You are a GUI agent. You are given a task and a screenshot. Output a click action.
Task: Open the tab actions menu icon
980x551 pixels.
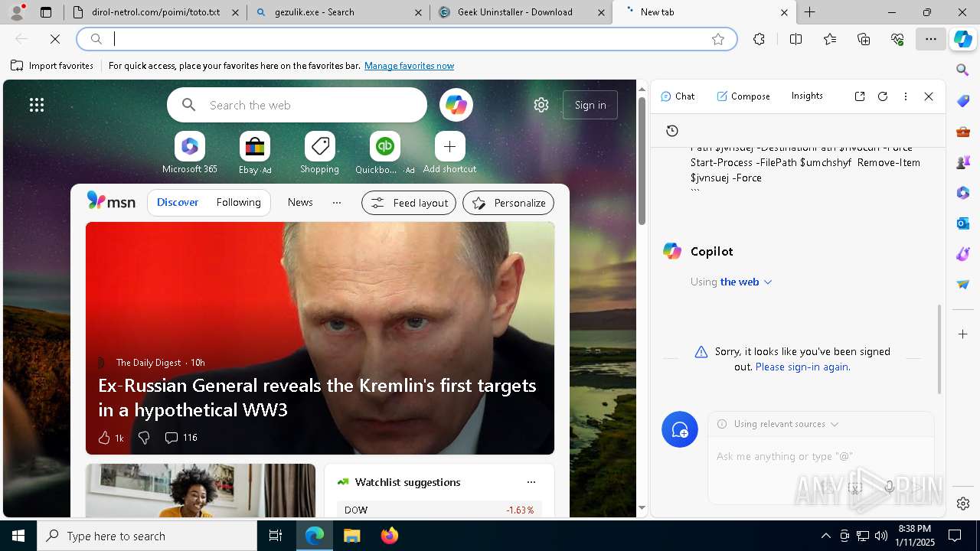coord(46,12)
